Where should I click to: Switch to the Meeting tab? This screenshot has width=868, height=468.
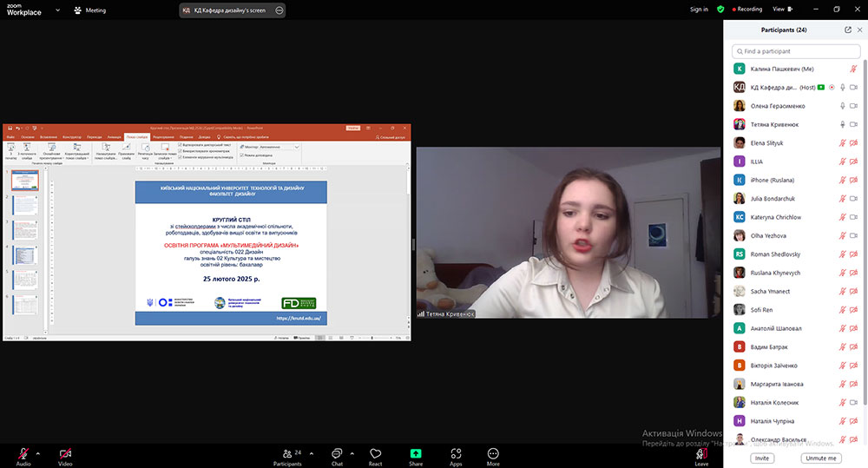pyautogui.click(x=89, y=10)
